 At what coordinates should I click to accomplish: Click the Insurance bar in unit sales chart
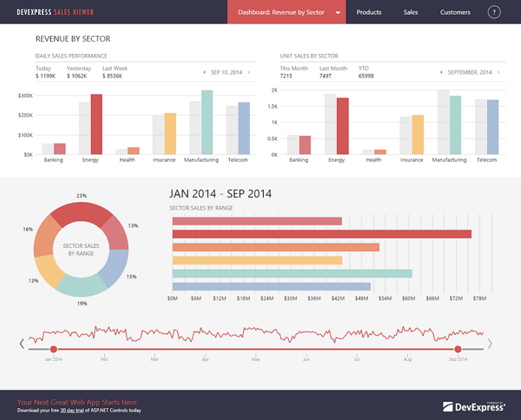[x=418, y=134]
